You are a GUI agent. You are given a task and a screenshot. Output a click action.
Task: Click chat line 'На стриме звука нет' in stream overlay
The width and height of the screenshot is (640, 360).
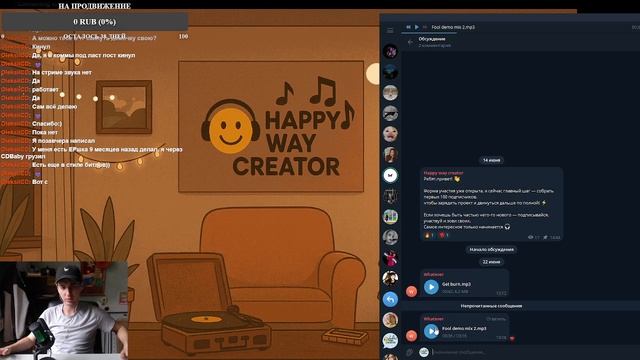coord(62,72)
